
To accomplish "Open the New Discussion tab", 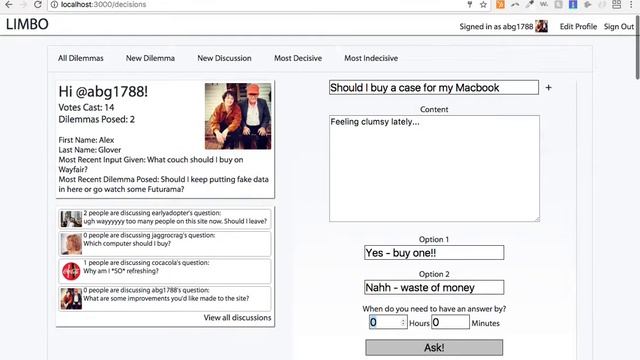I will 224,58.
